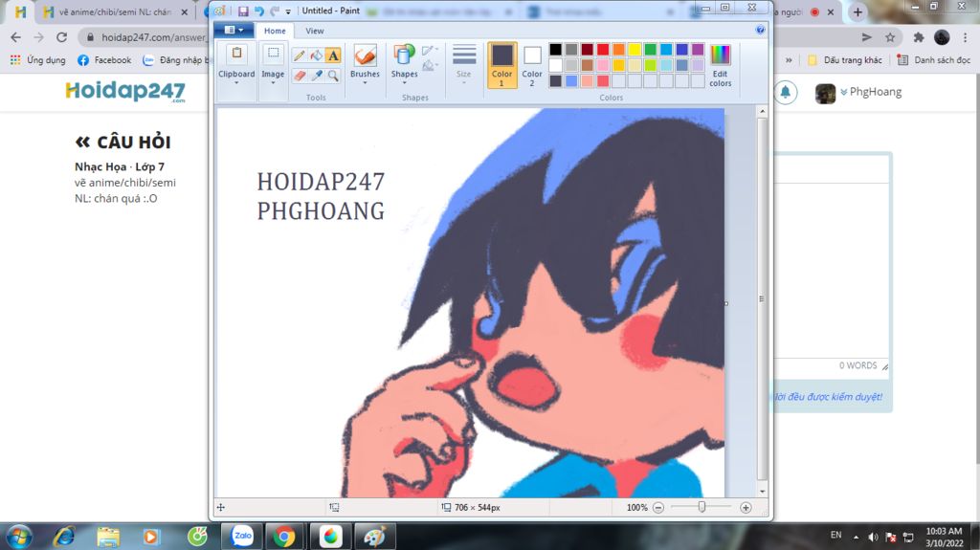Viewport: 980px width, 550px height.
Task: Click the Select rectangle icon under Image
Action: point(273,55)
